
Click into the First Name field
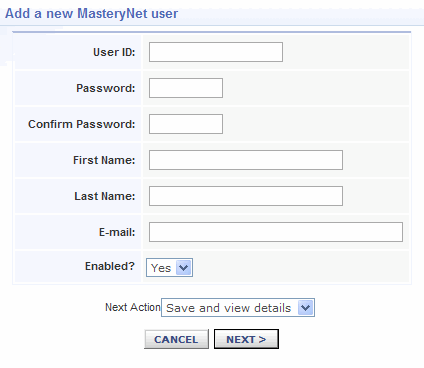pyautogui.click(x=246, y=160)
